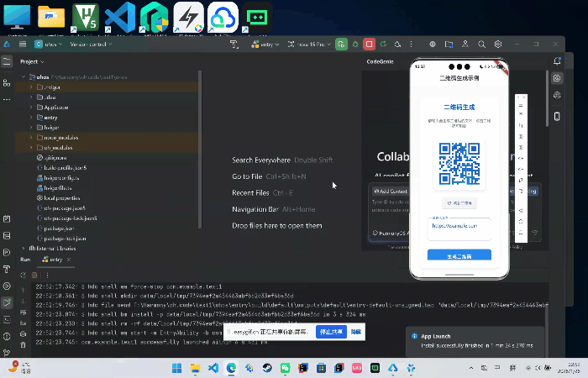588x378 pixels.
Task: Expand the .hvigor folder
Action: tap(32, 87)
